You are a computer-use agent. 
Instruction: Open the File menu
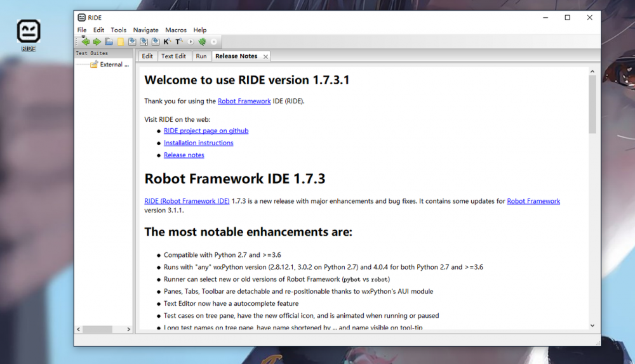click(x=82, y=30)
